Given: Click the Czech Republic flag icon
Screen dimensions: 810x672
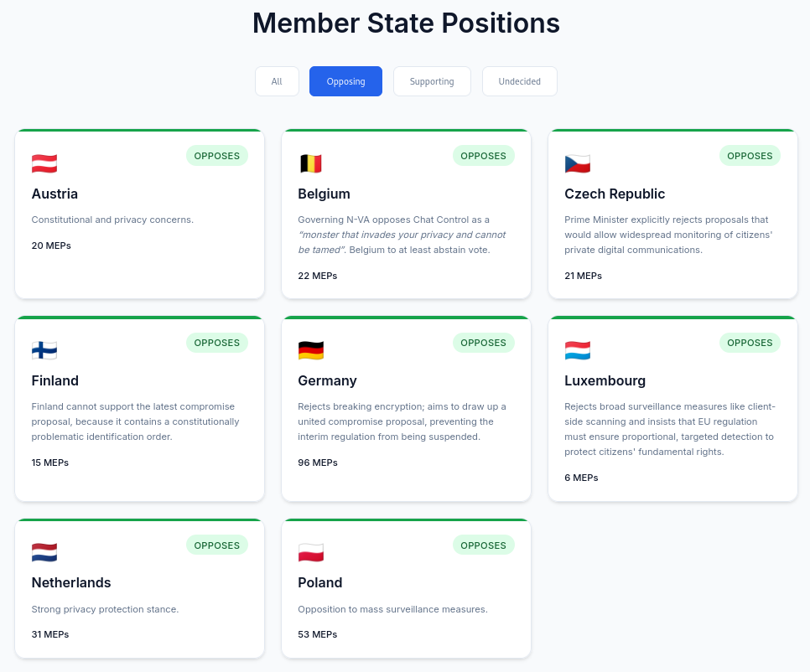Looking at the screenshot, I should point(577,163).
